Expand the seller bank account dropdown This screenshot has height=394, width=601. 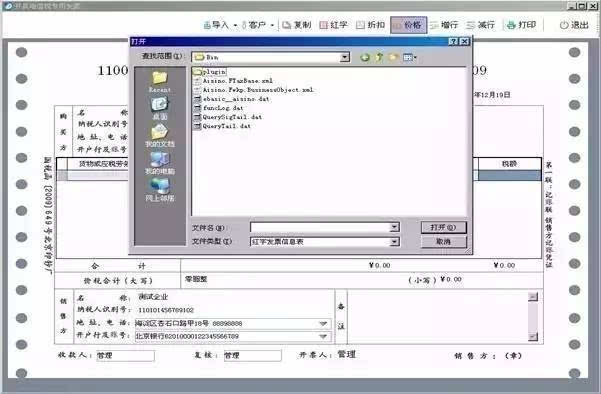pyautogui.click(x=323, y=337)
